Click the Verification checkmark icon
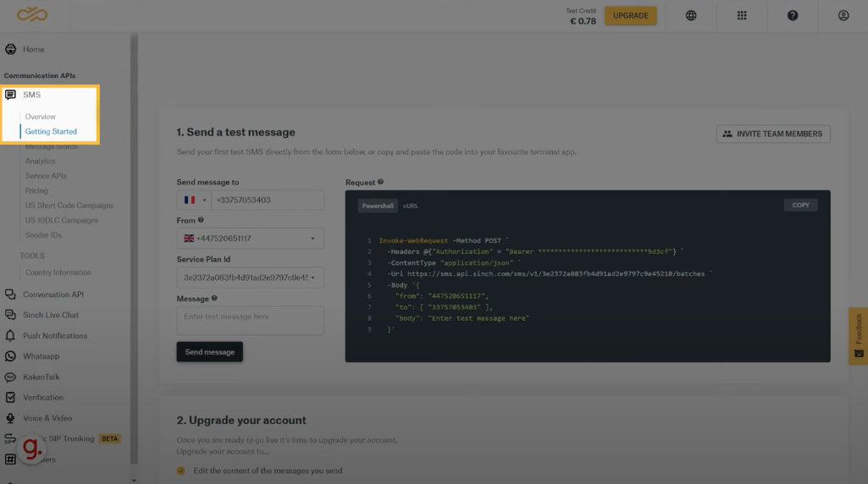This screenshot has height=484, width=868. (10, 397)
